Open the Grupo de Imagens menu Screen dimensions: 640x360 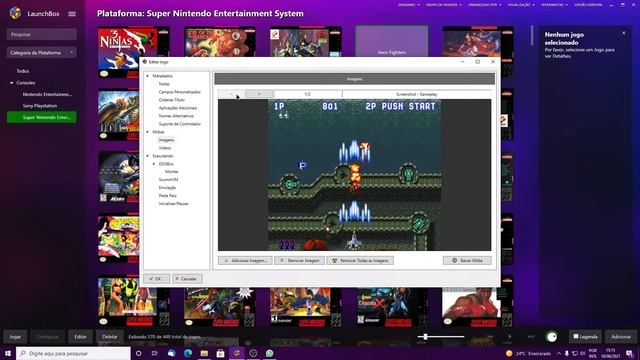[x=444, y=5]
